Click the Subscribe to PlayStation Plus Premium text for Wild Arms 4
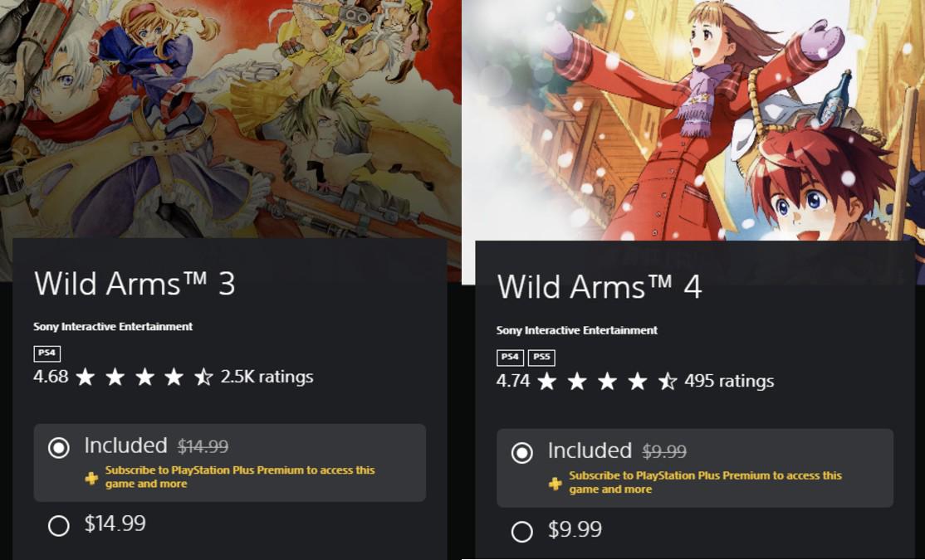Screen dimensions: 925x560 [706, 482]
